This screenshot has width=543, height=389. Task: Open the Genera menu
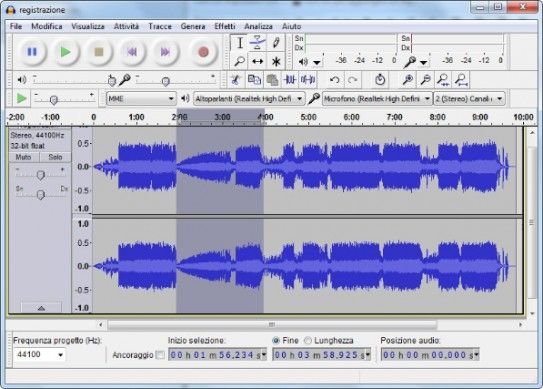[x=193, y=26]
